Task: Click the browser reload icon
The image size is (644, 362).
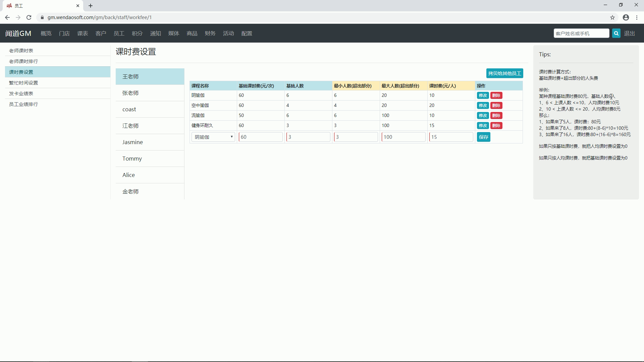Action: [x=29, y=17]
